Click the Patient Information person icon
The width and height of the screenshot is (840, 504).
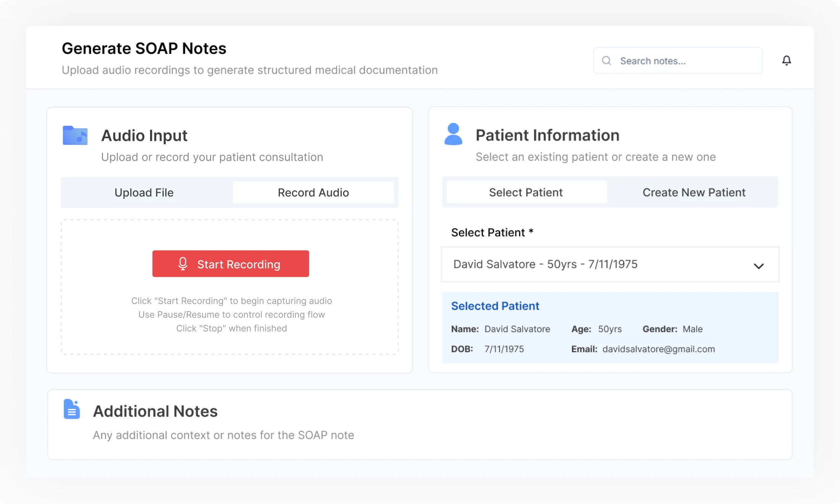(453, 134)
